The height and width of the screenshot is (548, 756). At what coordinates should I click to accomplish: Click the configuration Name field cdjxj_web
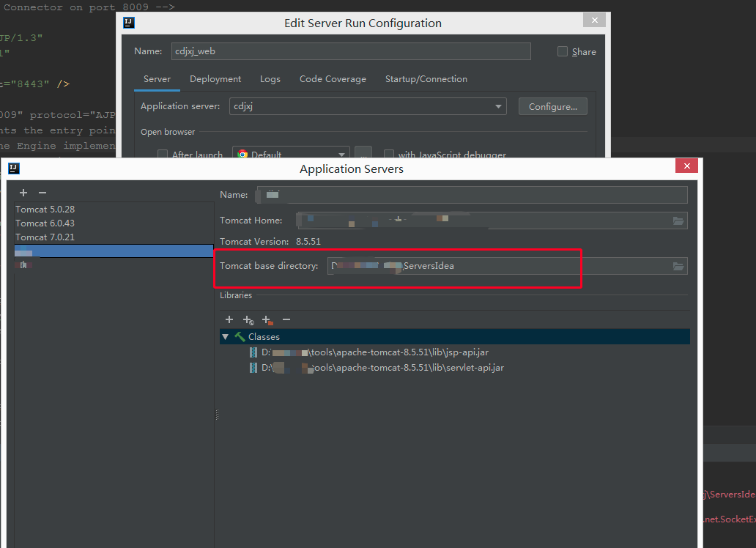click(x=351, y=51)
